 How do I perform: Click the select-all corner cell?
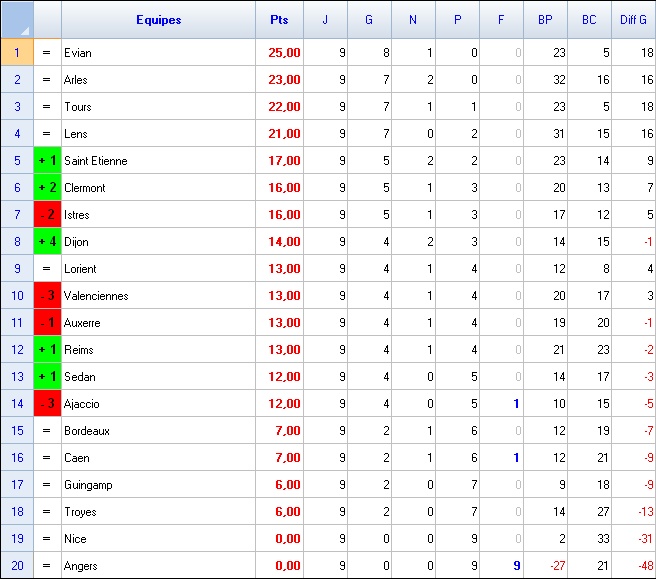click(17, 20)
